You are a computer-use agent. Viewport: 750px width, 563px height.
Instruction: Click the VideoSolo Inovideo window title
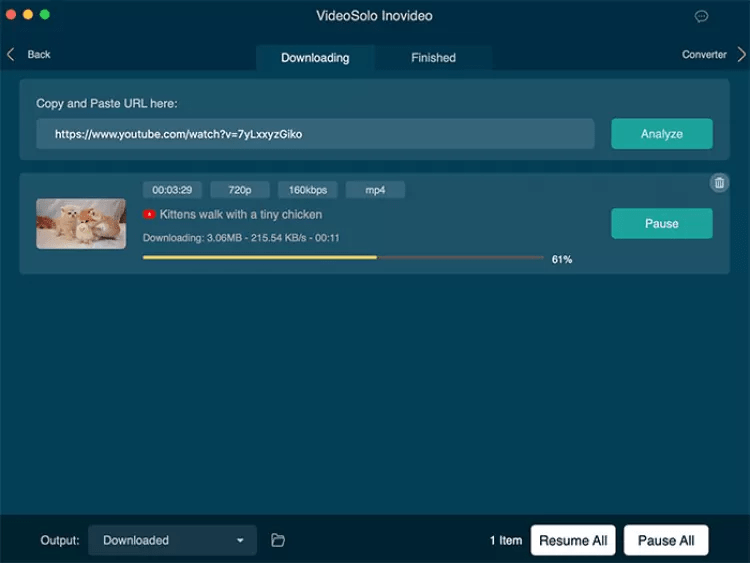point(374,16)
